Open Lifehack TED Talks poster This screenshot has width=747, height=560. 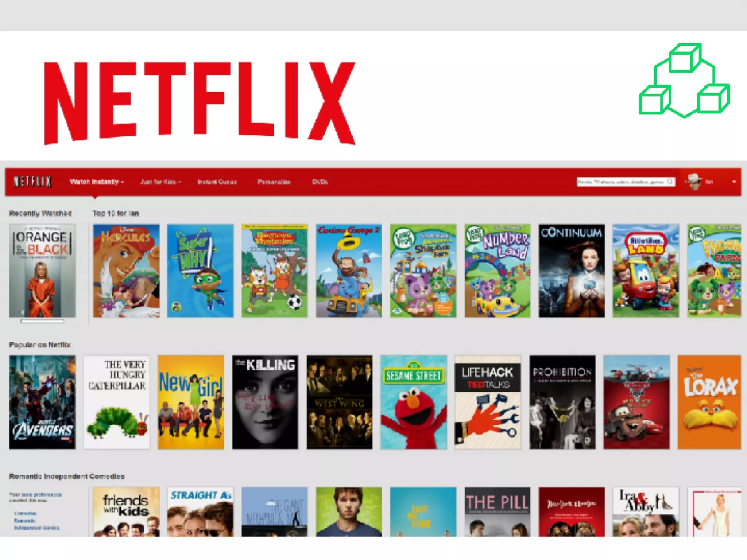click(488, 402)
